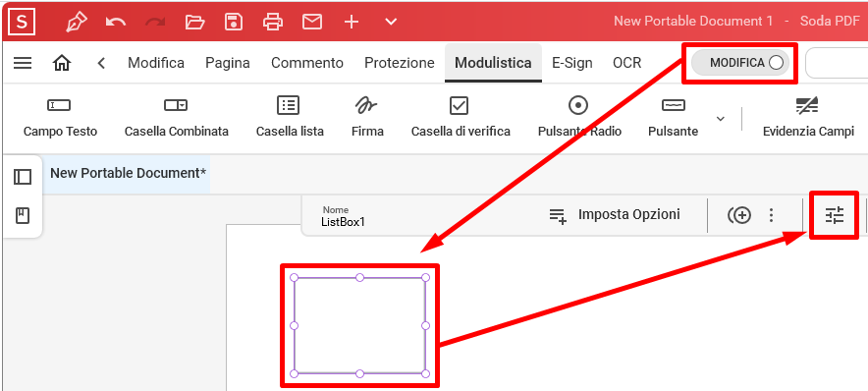Insert a Casella di verifica field
Image resolution: width=868 pixels, height=391 pixels.
pyautogui.click(x=461, y=117)
